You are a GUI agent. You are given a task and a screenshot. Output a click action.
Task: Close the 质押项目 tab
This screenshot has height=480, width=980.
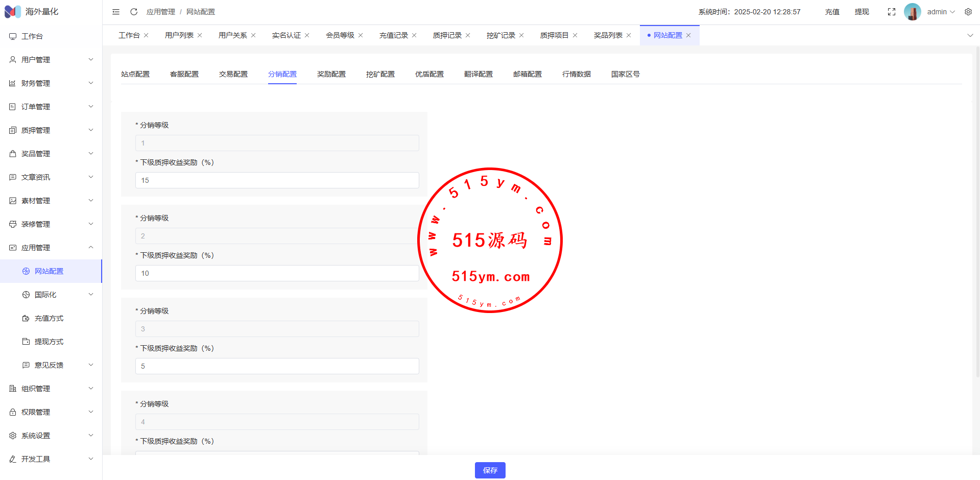575,35
